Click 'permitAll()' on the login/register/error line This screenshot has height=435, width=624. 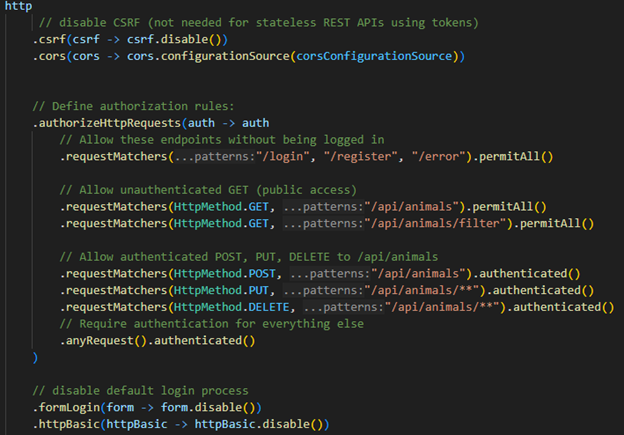coord(516,156)
